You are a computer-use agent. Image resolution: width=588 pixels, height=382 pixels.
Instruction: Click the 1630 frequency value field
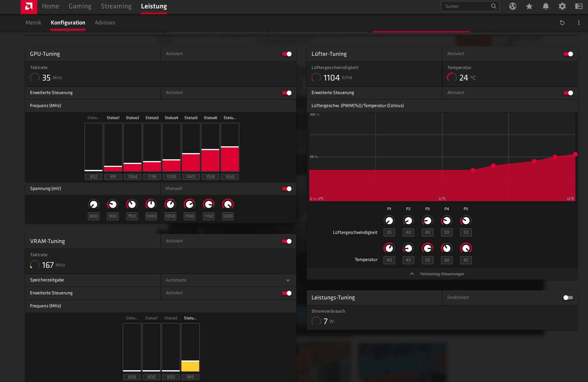(230, 177)
